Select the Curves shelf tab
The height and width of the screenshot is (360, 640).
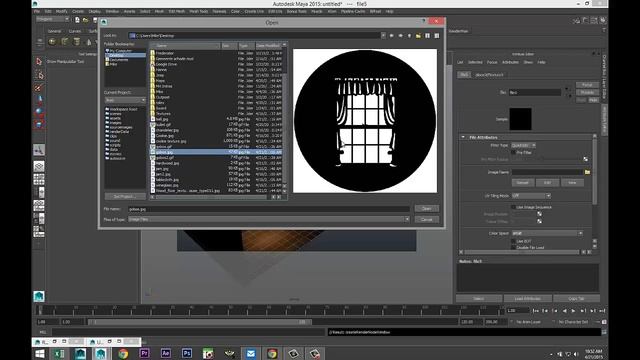(x=75, y=31)
